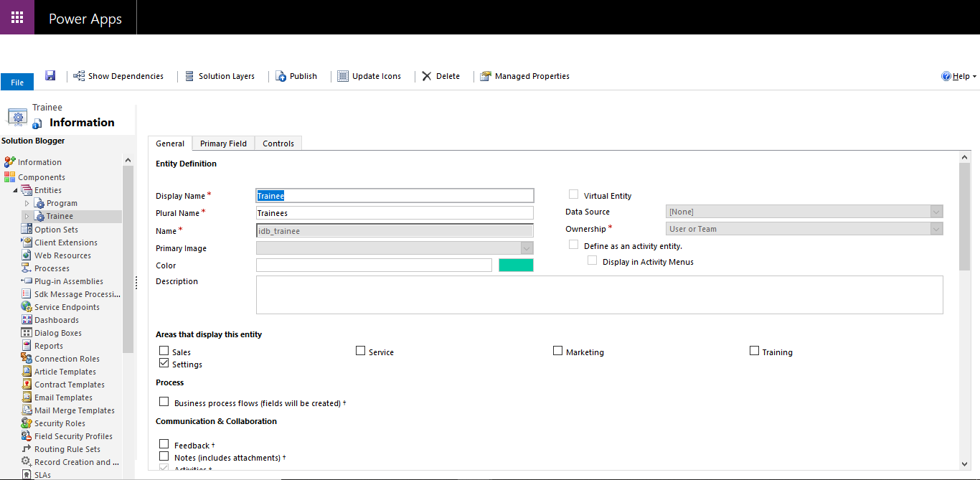Switch to the Primary Field tab
This screenshot has height=480, width=980.
pos(223,143)
